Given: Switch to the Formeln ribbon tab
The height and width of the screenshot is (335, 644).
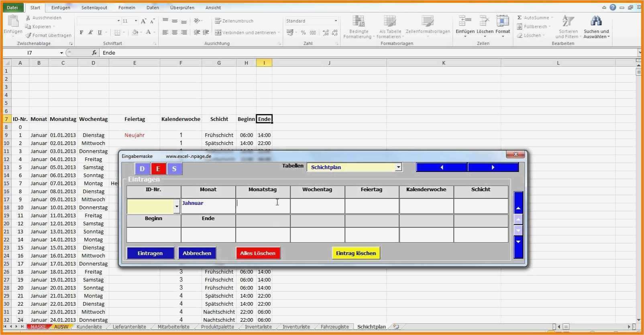Looking at the screenshot, I should [x=127, y=8].
